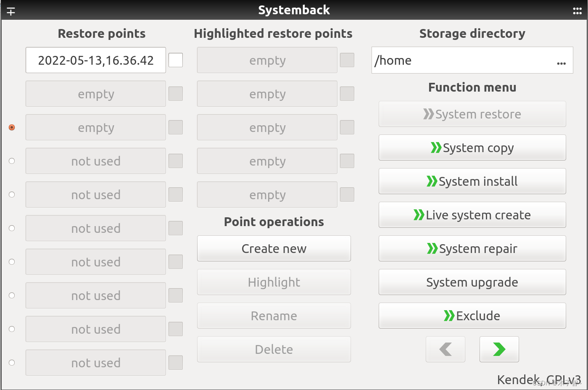Browse storage directory with three-dots button
The height and width of the screenshot is (390, 588).
561,63
